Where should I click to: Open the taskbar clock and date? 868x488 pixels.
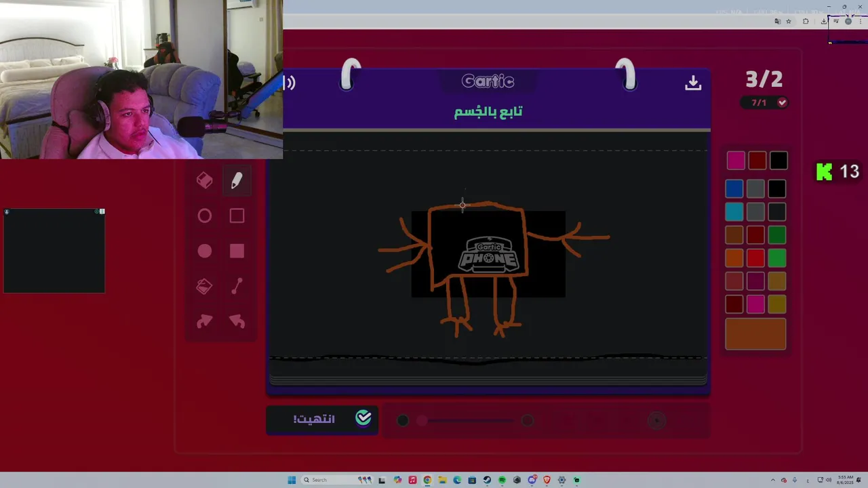[x=846, y=480]
